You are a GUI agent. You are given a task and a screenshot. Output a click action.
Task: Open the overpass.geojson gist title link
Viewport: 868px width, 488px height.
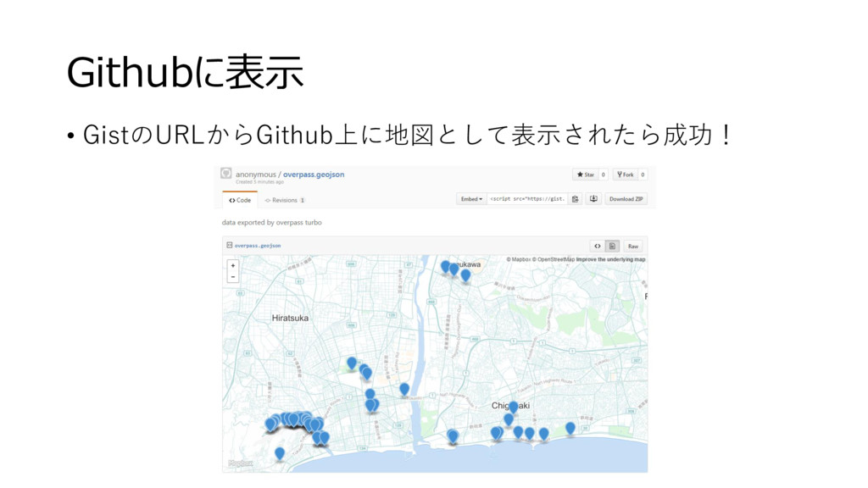point(314,175)
